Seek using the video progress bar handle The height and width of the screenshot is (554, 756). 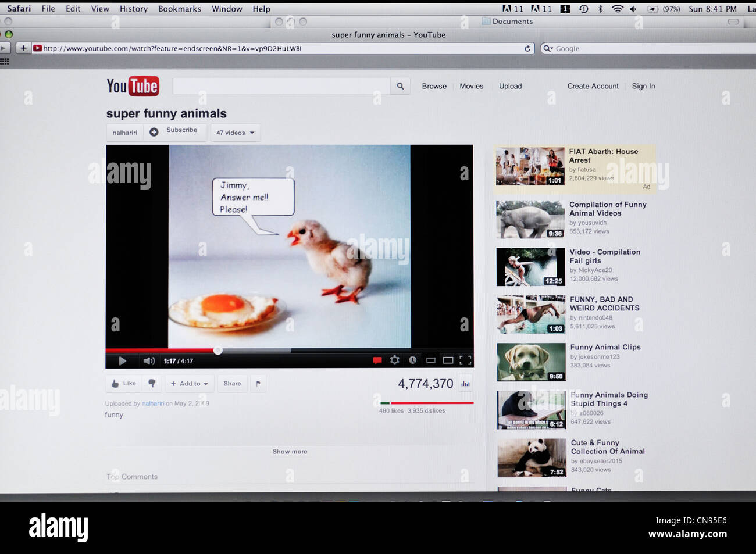point(217,350)
